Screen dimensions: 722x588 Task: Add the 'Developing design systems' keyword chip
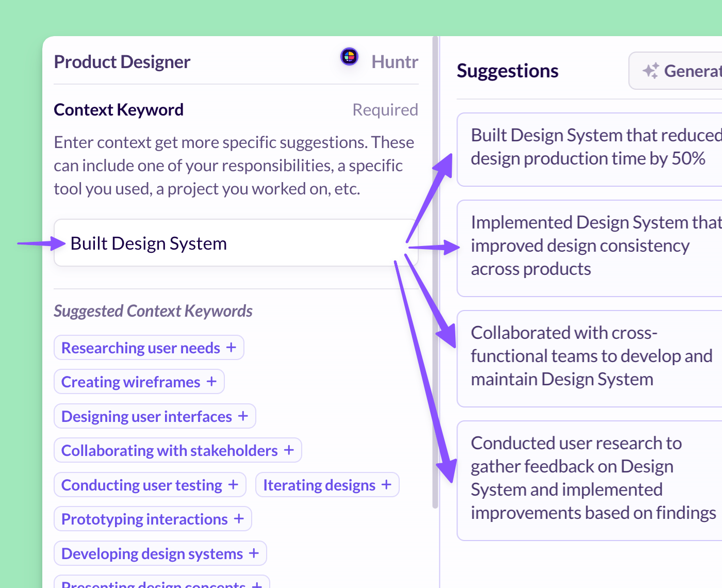152,554
